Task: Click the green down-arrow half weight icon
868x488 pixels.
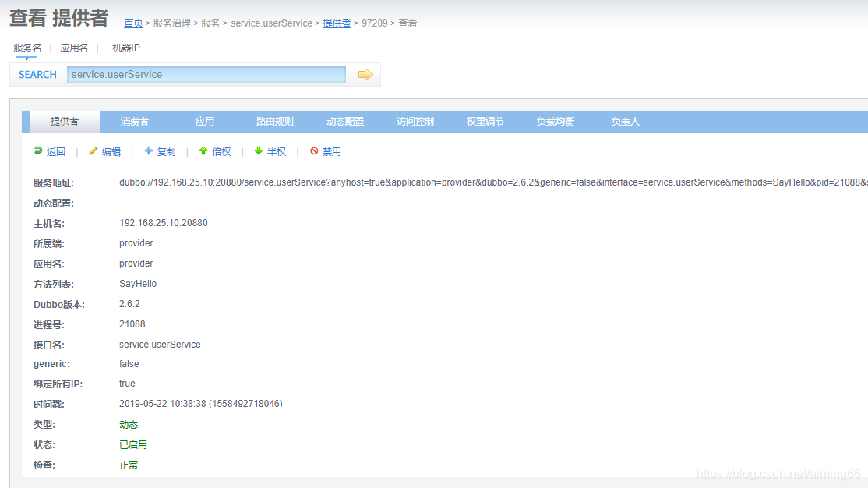Action: point(259,150)
